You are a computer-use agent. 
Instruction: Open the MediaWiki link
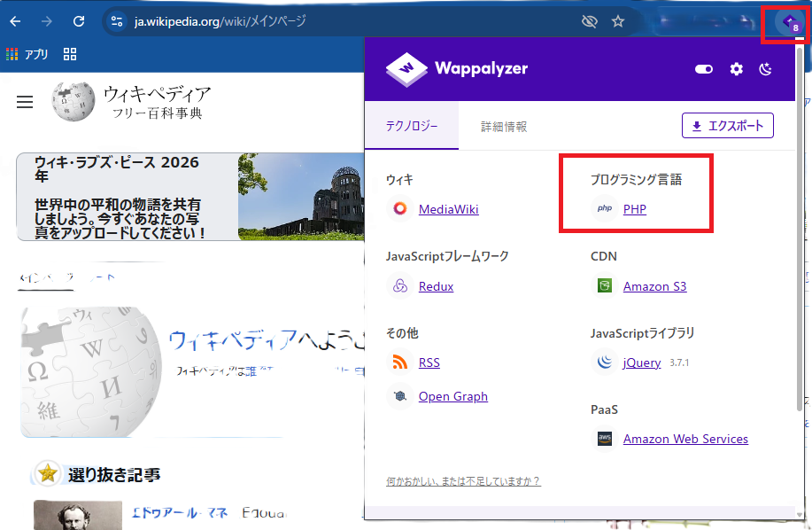pyautogui.click(x=448, y=209)
